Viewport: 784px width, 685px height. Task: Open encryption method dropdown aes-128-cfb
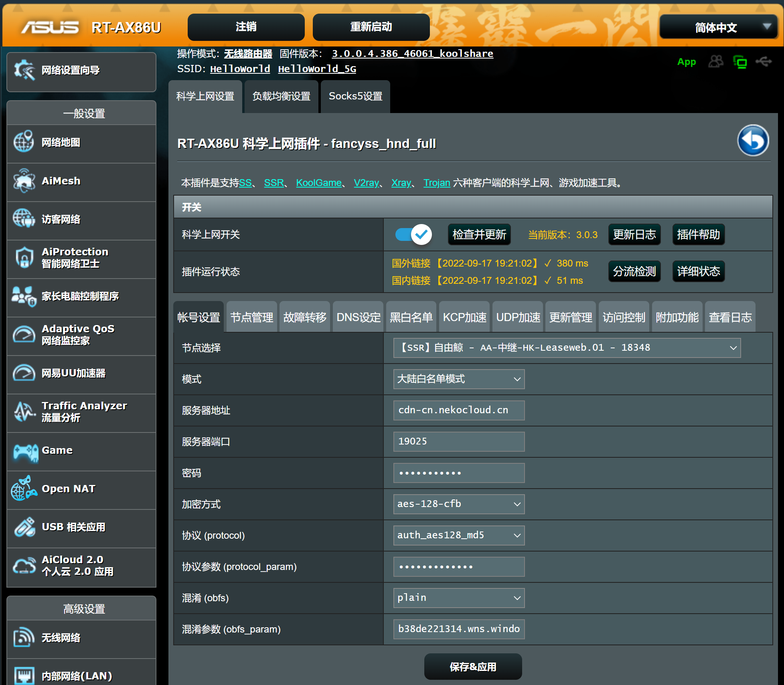pos(459,504)
